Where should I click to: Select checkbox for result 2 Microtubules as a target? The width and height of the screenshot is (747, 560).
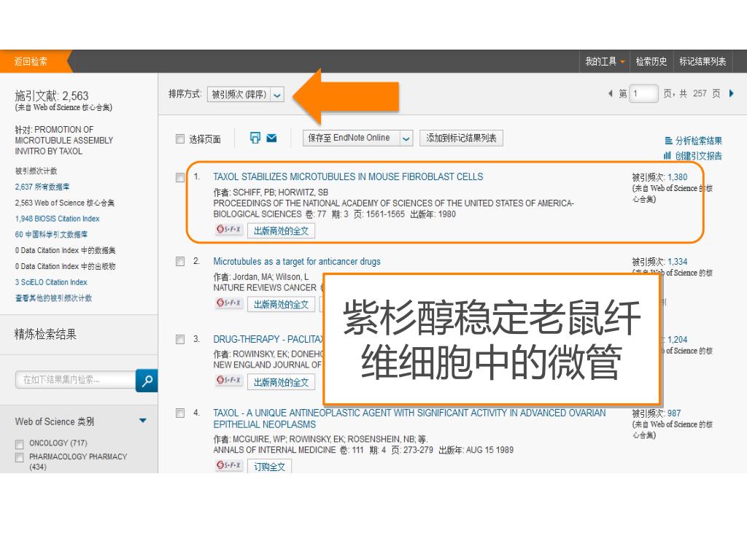coord(180,262)
